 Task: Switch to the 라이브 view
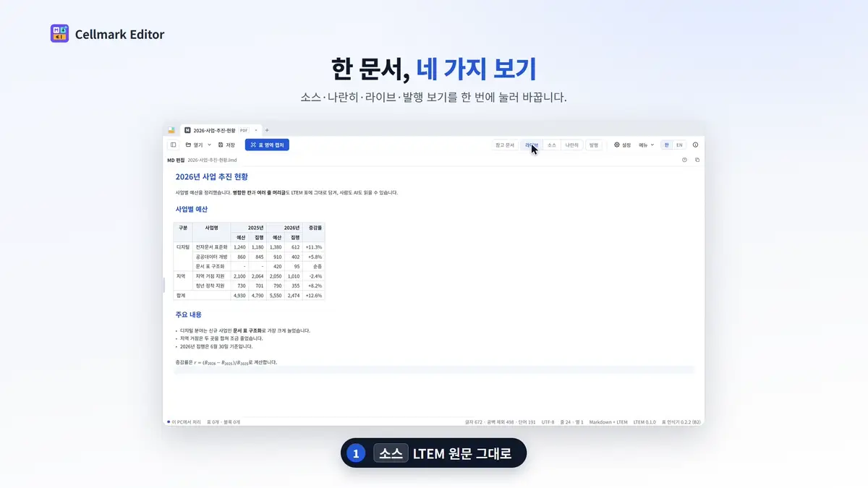click(532, 145)
